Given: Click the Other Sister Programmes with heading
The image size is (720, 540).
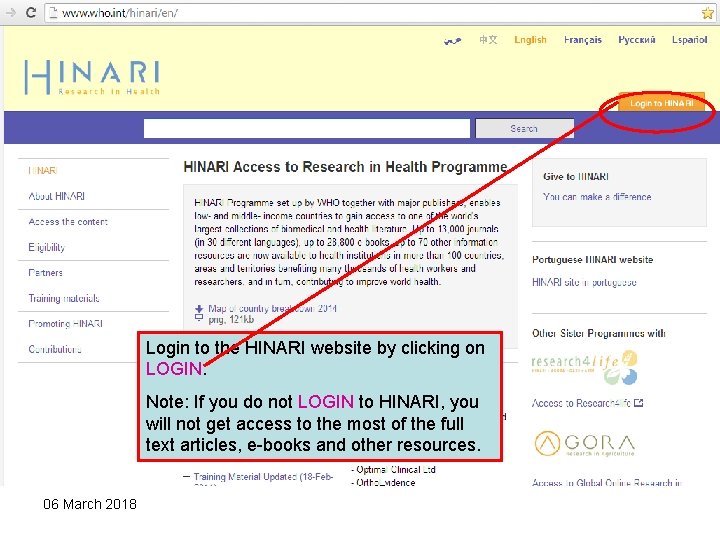Looking at the screenshot, I should click(x=598, y=333).
